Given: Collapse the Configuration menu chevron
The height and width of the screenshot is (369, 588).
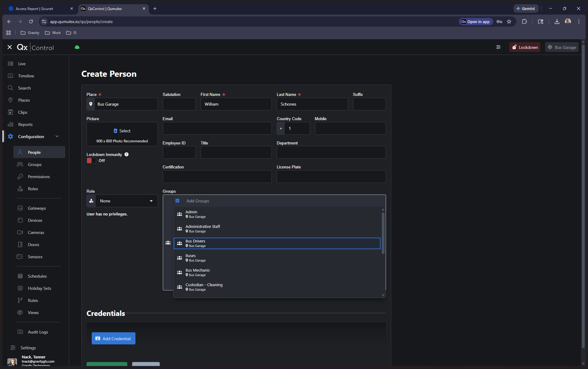Looking at the screenshot, I should pyautogui.click(x=57, y=137).
